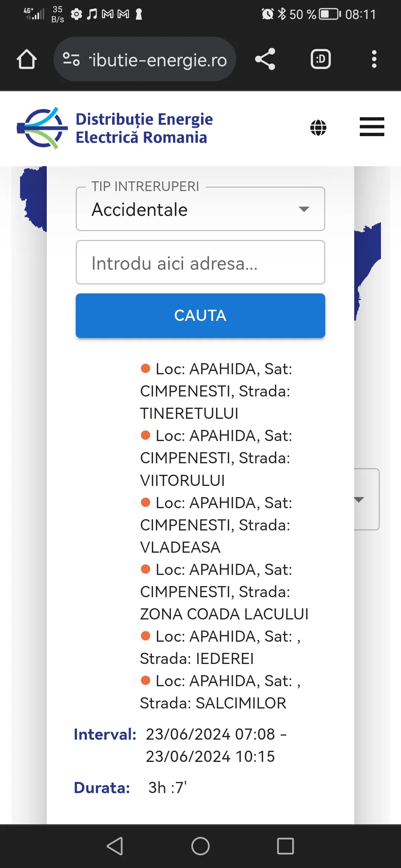401x868 pixels.
Task: Focus the Introdu aici adresa field
Action: pyautogui.click(x=200, y=263)
